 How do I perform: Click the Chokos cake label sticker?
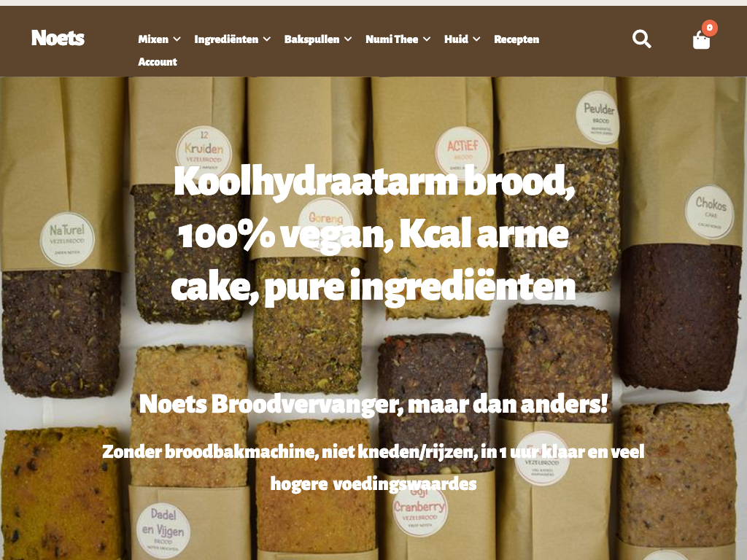click(x=710, y=211)
